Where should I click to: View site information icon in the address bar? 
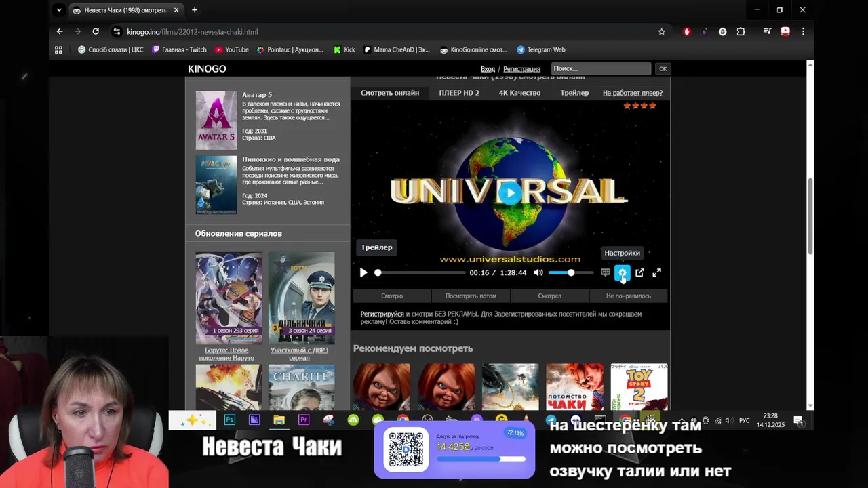117,31
